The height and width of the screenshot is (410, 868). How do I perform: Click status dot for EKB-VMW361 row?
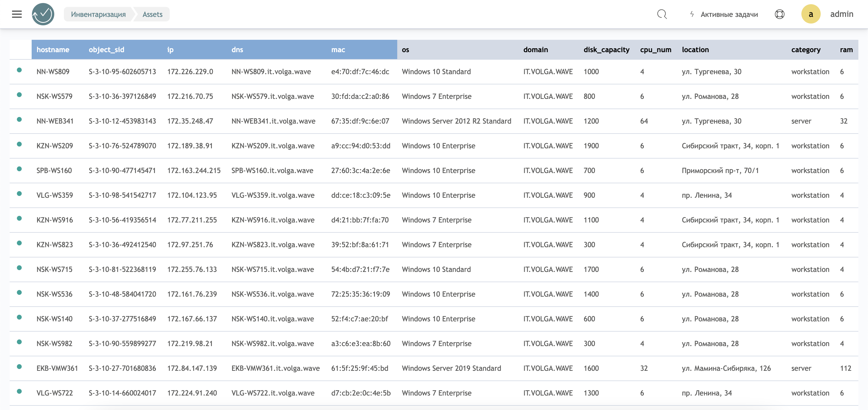click(x=20, y=367)
